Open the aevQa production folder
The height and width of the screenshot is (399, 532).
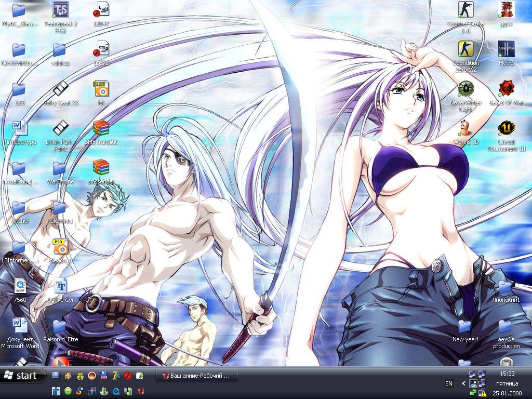(506, 334)
